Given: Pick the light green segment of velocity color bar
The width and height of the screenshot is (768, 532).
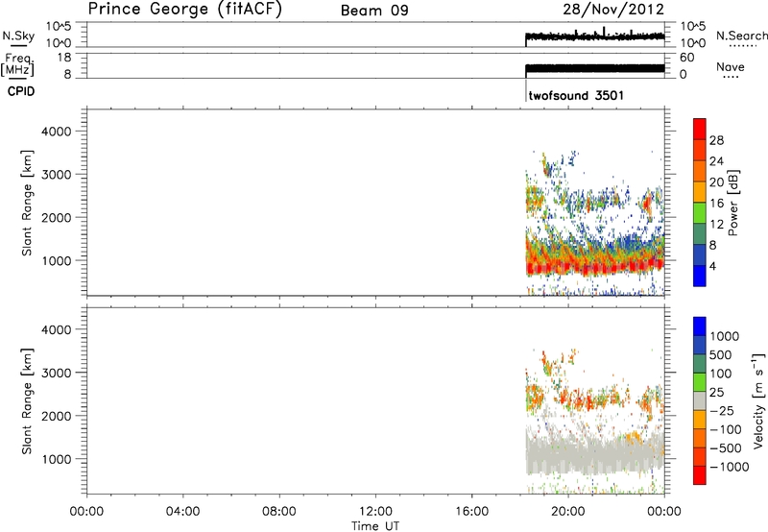Looking at the screenshot, I should (700, 382).
